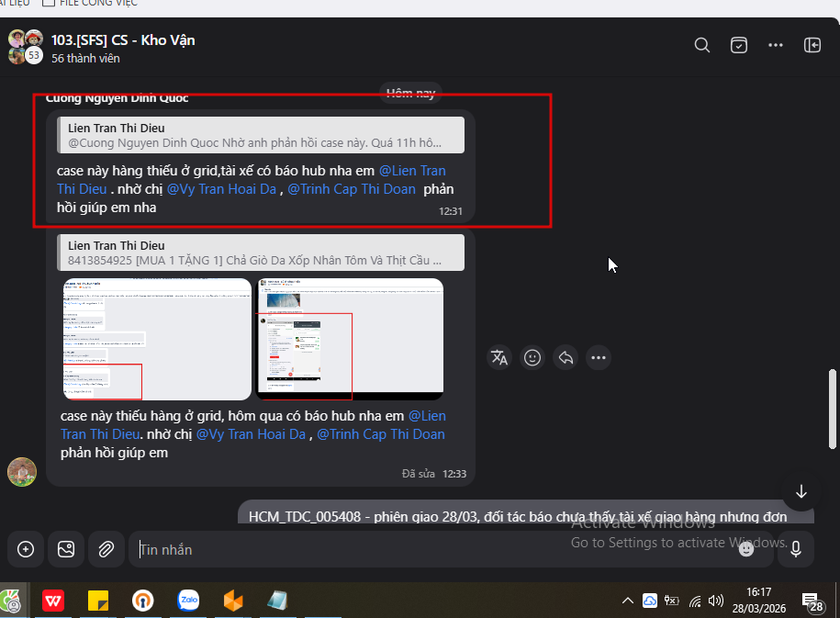React to message with emoji icon
This screenshot has width=840, height=618.
pos(532,357)
